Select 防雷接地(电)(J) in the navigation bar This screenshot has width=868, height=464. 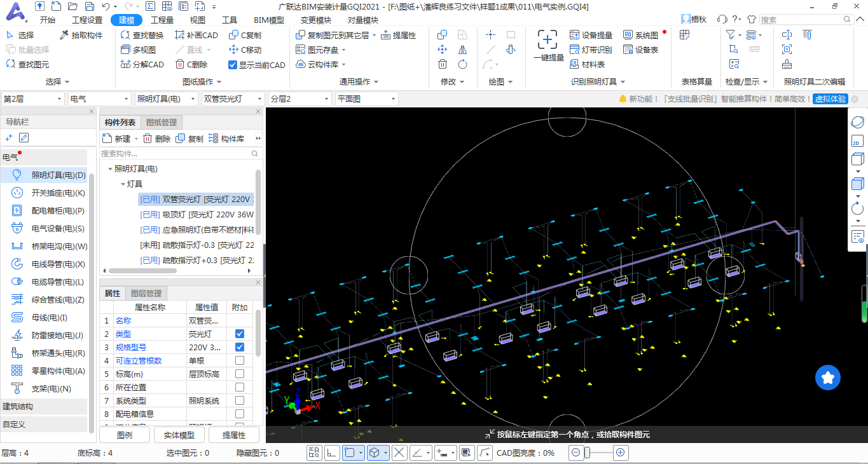point(45,335)
